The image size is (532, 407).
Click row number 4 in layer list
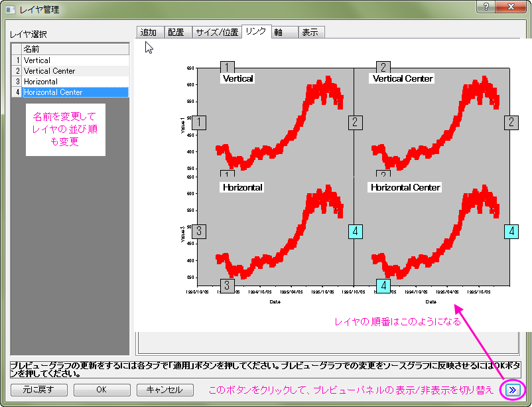17,92
